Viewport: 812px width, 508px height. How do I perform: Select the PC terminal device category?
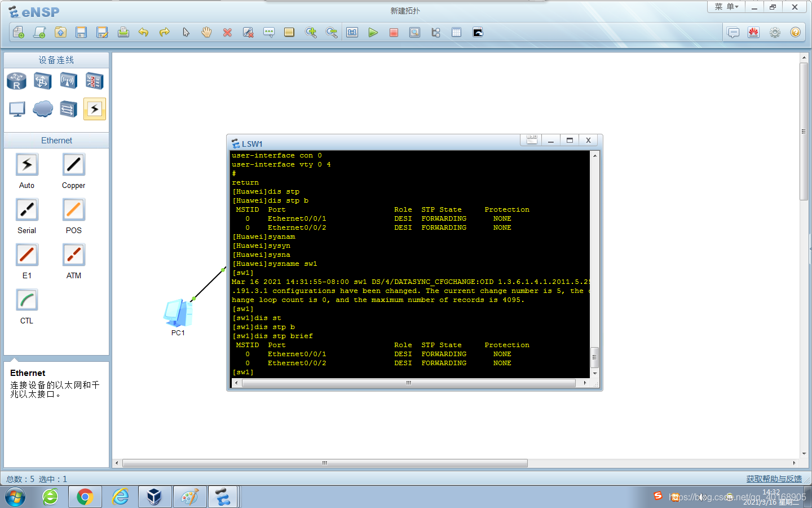[x=17, y=109]
